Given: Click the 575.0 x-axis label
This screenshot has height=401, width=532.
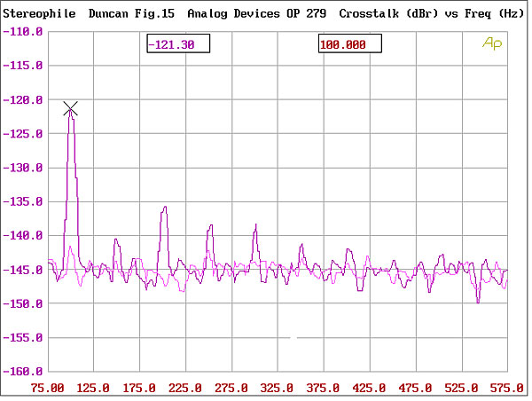Looking at the screenshot, I should pyautogui.click(x=507, y=388).
